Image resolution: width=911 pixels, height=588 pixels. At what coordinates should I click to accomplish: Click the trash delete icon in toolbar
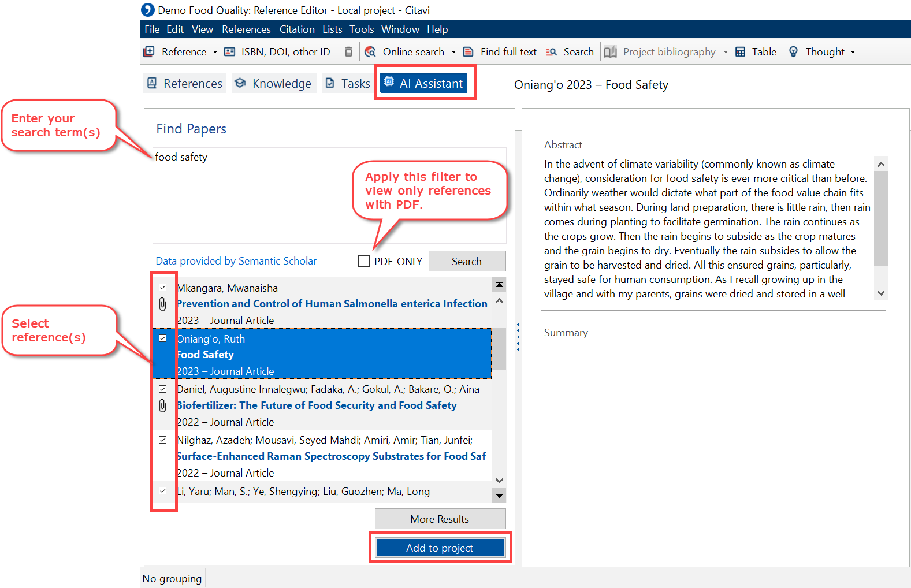tap(348, 51)
